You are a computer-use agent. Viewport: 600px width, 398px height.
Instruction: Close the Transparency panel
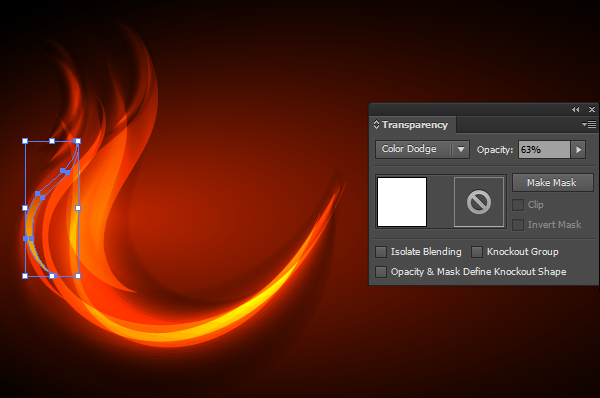point(592,109)
